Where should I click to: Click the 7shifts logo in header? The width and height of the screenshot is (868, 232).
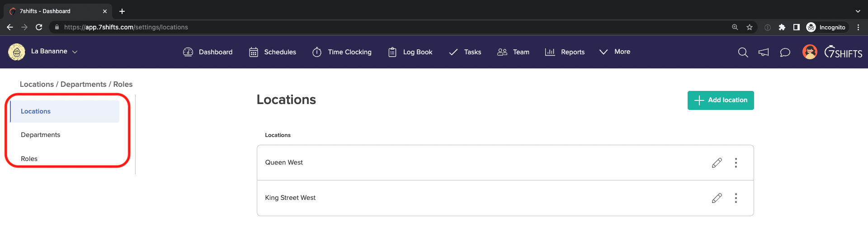843,52
